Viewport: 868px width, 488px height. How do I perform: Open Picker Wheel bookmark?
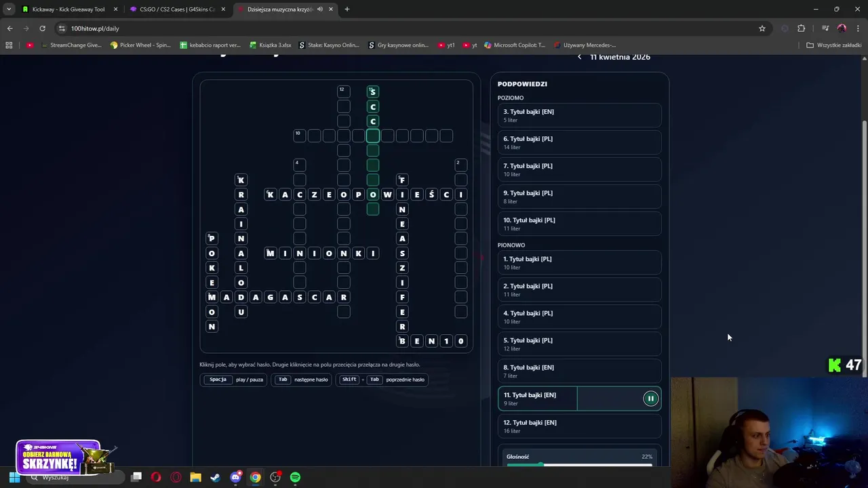click(141, 45)
